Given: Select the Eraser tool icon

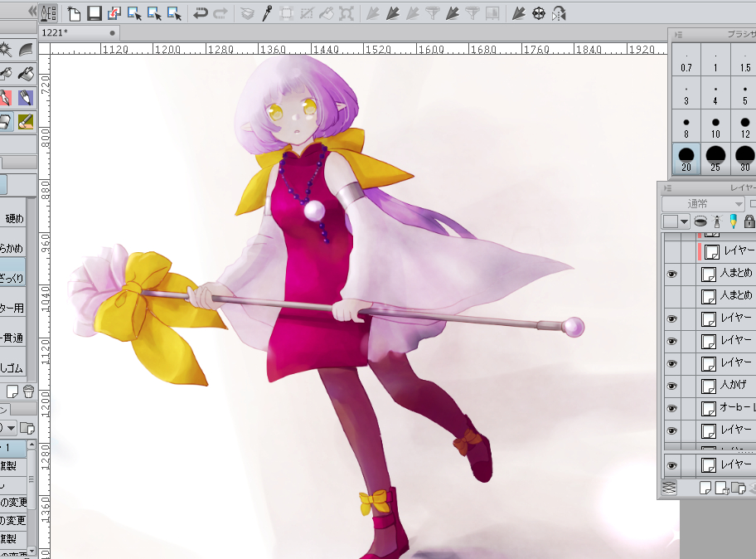Looking at the screenshot, I should point(5,122).
